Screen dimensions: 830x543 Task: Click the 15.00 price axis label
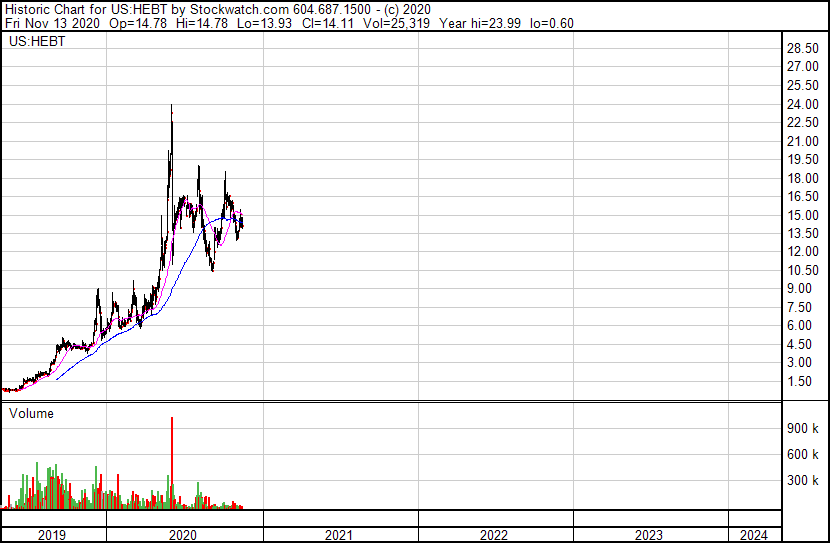coord(803,215)
